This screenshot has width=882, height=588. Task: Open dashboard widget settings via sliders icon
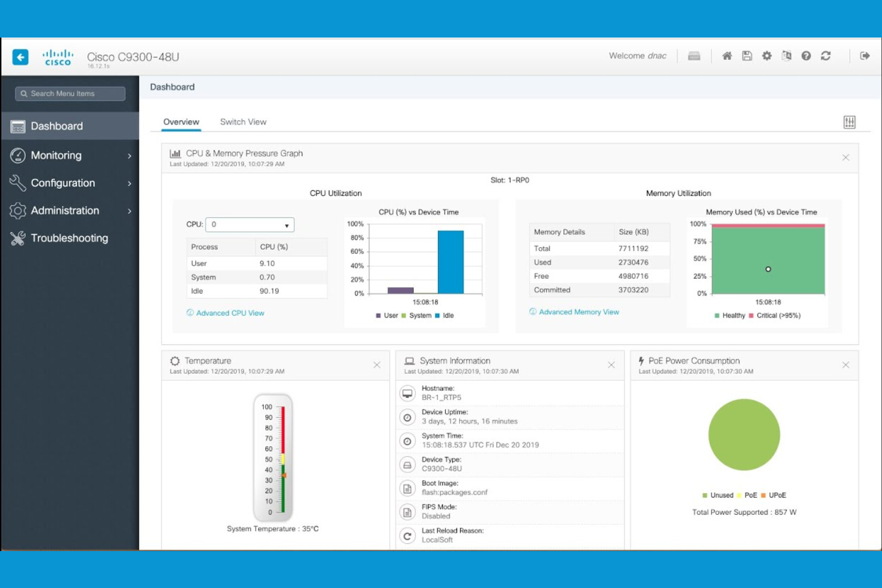point(850,122)
